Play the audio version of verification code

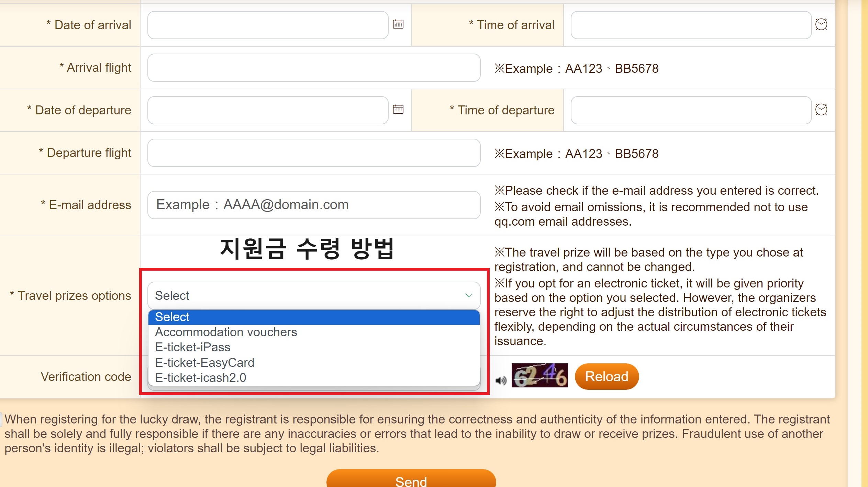point(501,380)
